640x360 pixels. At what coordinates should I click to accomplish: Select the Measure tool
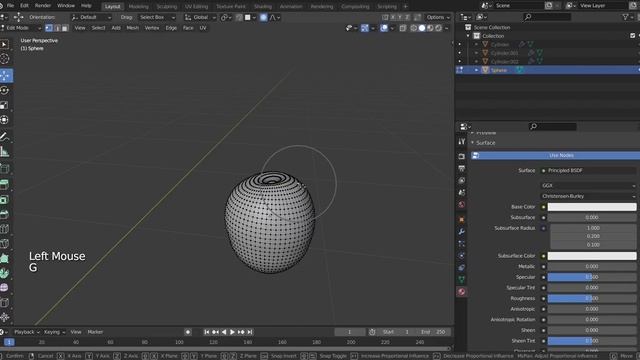pos(5,152)
